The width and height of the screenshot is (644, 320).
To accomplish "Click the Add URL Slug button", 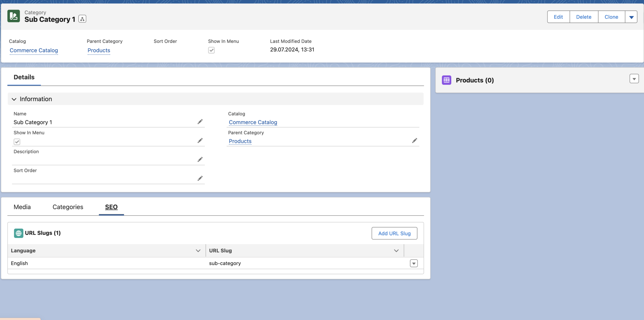I will (x=394, y=233).
